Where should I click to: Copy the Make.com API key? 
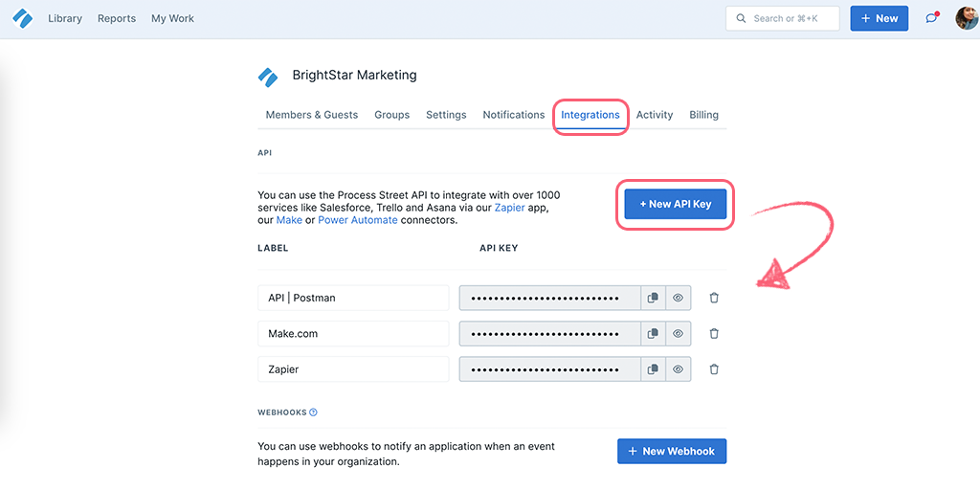pyautogui.click(x=653, y=334)
